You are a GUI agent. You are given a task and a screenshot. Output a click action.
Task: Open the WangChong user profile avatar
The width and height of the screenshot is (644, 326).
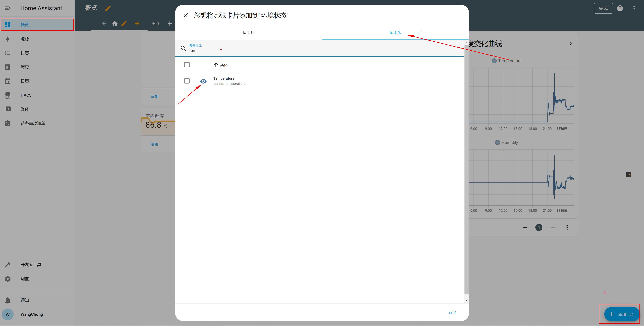(8, 314)
